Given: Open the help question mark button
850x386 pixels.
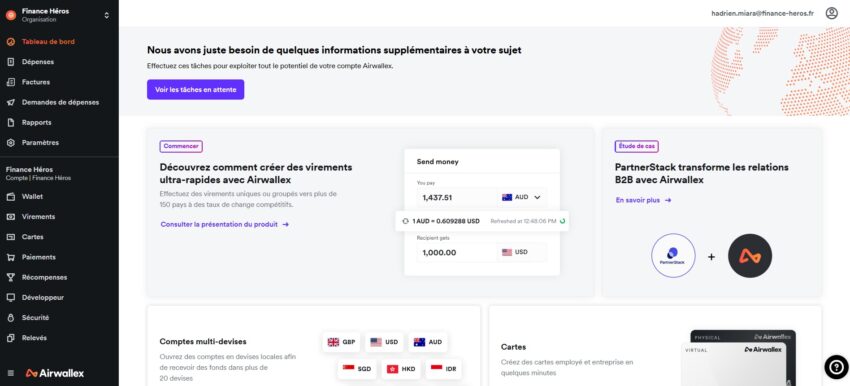Looking at the screenshot, I should [x=836, y=367].
